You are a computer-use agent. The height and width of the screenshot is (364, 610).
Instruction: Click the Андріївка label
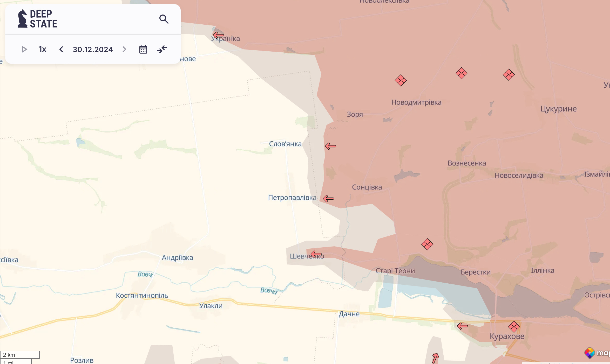(178, 258)
